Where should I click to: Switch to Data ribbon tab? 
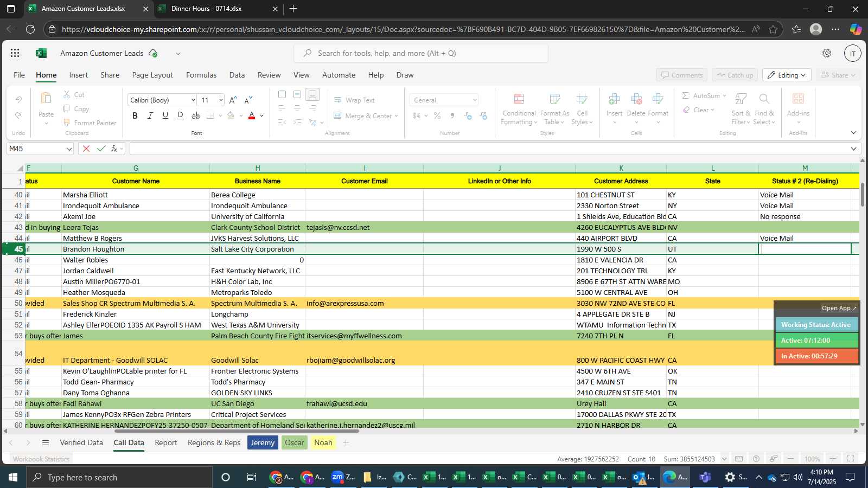pyautogui.click(x=237, y=75)
